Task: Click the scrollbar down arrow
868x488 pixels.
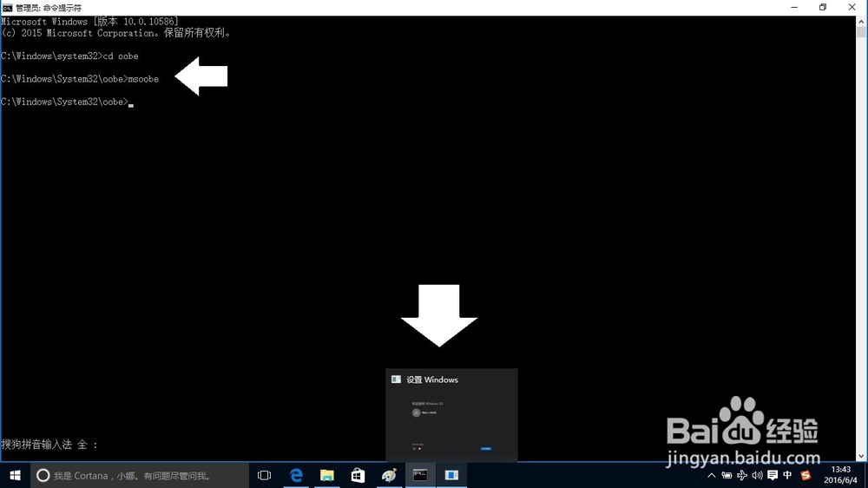Action: point(861,457)
